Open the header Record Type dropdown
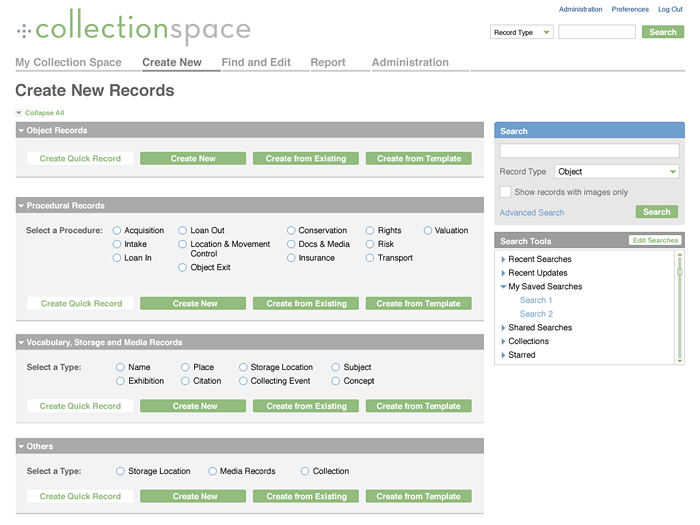The image size is (700, 525). [521, 32]
